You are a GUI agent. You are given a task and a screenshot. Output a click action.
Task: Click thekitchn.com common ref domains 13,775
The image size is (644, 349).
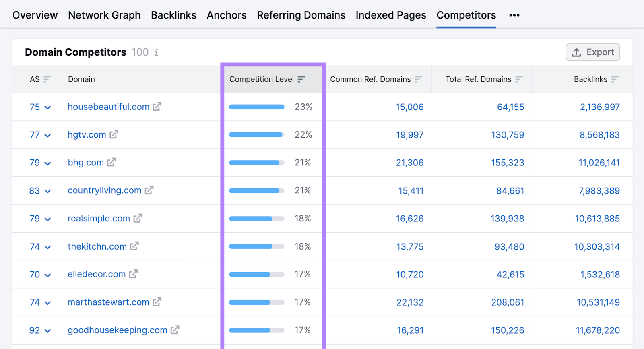coord(410,246)
